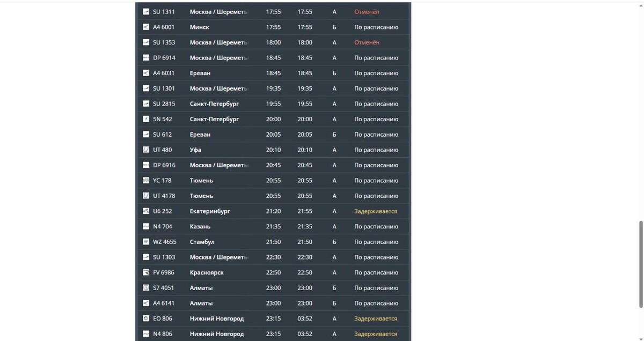This screenshot has width=644, height=341.
Task: Click the Ural Airlines icon for U6 252
Action: click(x=145, y=211)
